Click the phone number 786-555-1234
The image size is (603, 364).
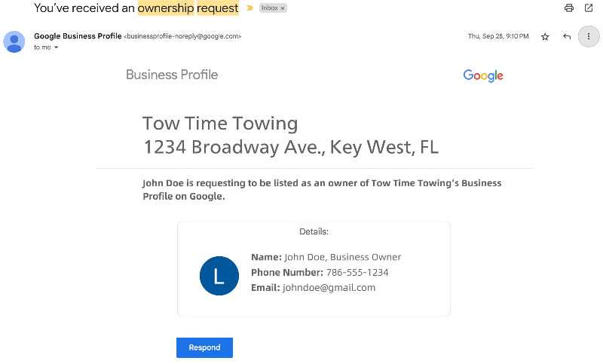[x=357, y=273]
